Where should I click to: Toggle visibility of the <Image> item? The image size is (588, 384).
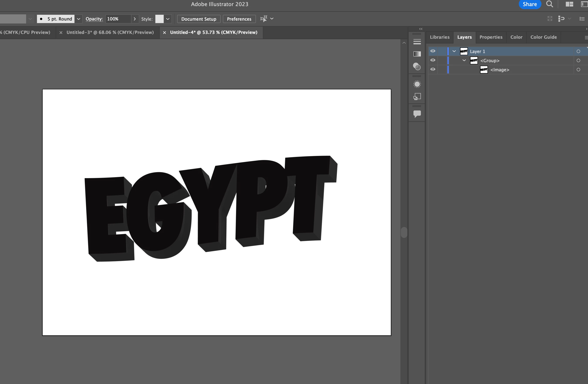(433, 69)
